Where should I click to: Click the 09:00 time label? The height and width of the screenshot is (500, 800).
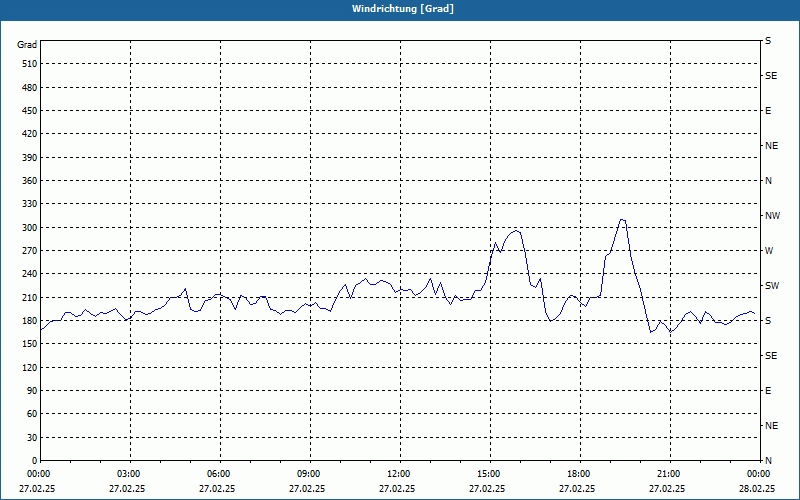(x=310, y=473)
